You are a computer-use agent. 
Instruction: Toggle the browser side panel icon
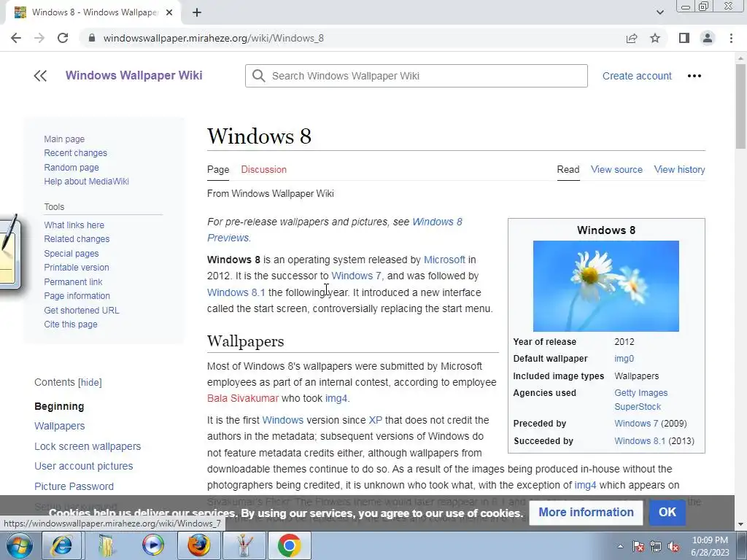tap(684, 38)
